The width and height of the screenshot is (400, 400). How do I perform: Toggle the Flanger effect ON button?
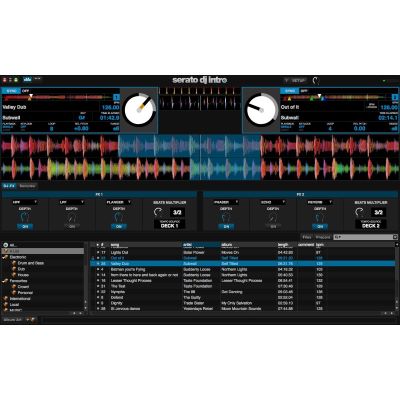pos(119,227)
